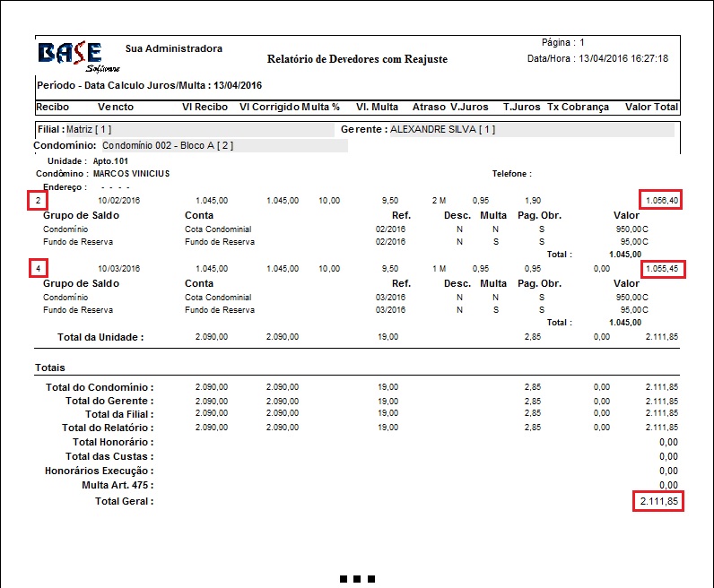Click the Total da Unidade row label
Viewport: 714px width, 588px height.
(100, 337)
